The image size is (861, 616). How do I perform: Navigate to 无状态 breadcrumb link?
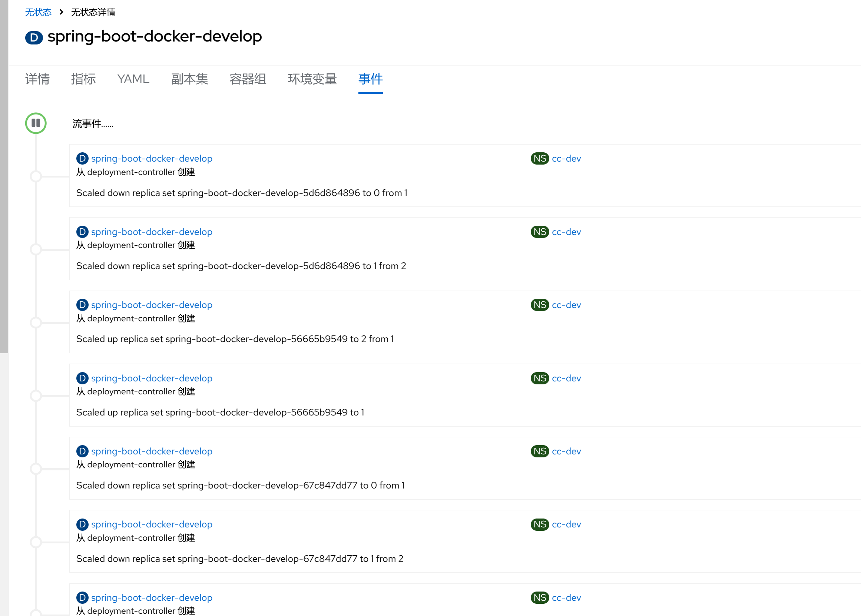coord(38,12)
